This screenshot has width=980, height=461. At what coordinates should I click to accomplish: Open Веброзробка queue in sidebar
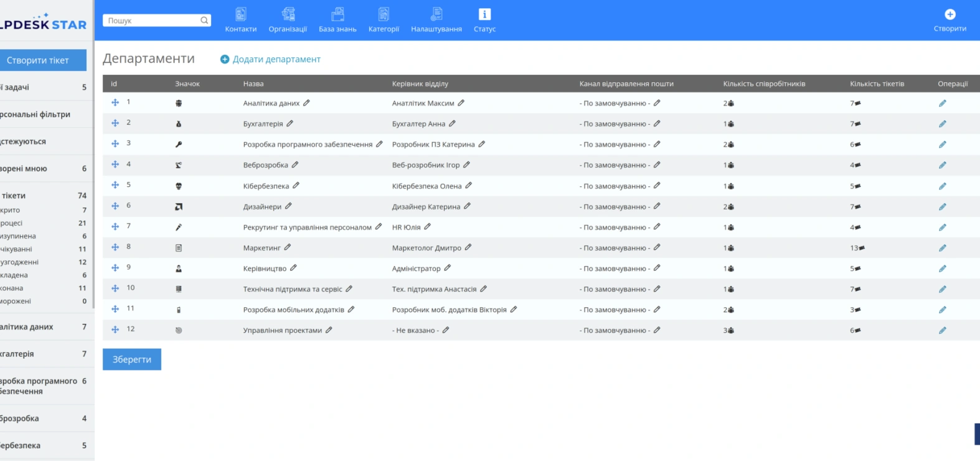tap(44, 419)
